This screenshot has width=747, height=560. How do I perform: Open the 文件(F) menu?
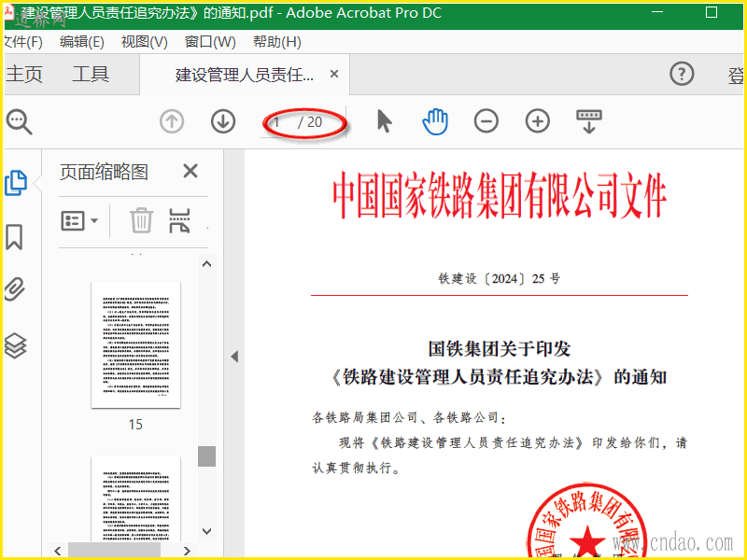[x=22, y=42]
